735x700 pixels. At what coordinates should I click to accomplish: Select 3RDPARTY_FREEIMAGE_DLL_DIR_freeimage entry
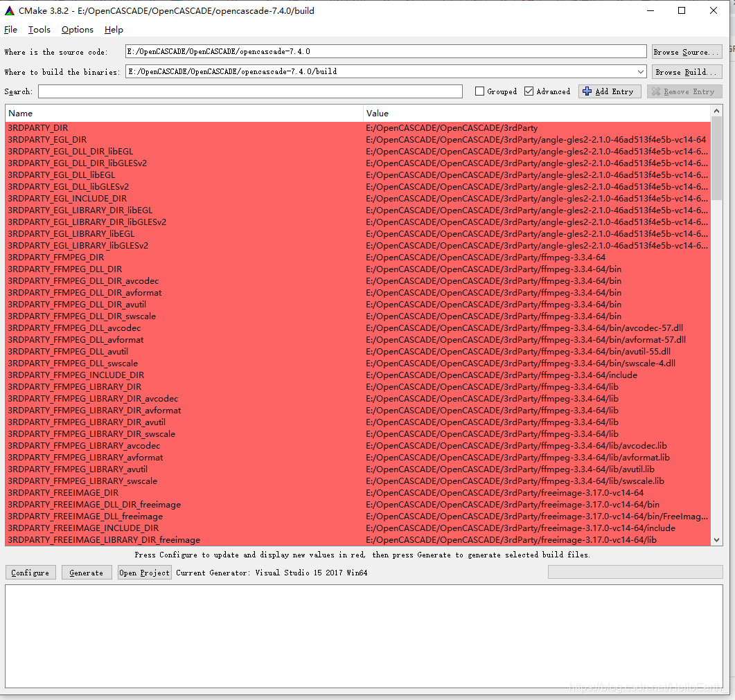(94, 505)
